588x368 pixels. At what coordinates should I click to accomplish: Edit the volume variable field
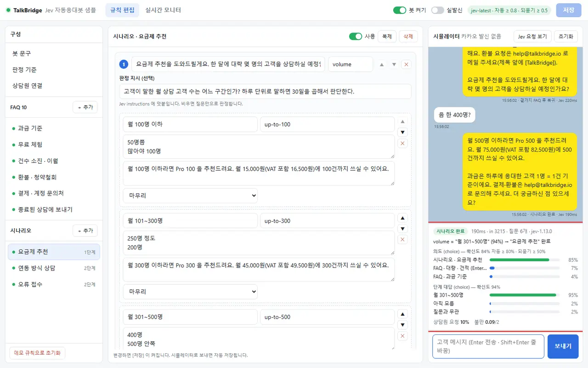tap(351, 64)
